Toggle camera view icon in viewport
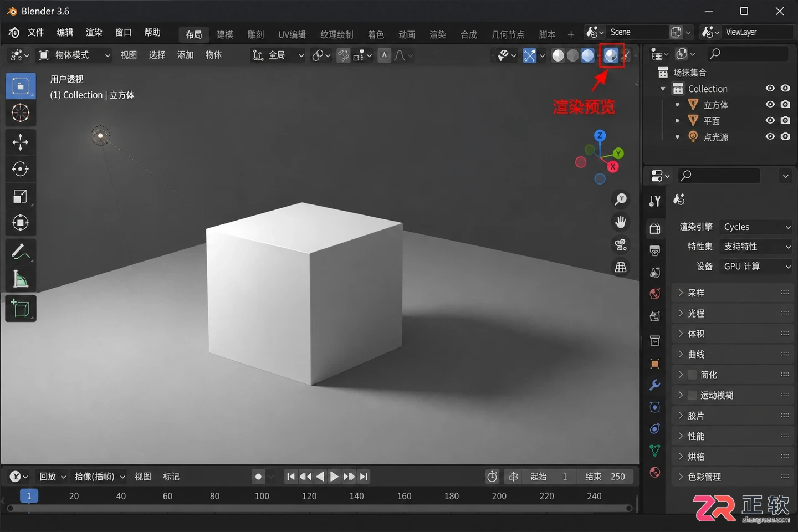 [x=621, y=244]
